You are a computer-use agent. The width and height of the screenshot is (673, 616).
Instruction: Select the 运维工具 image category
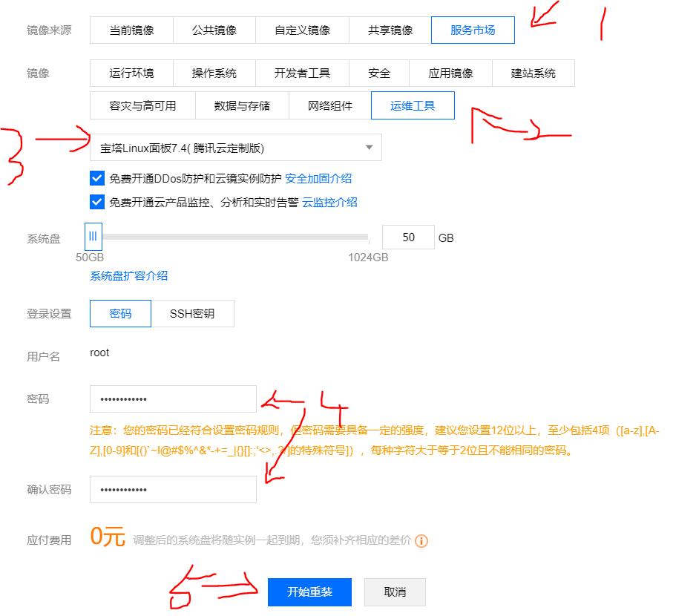tap(413, 105)
